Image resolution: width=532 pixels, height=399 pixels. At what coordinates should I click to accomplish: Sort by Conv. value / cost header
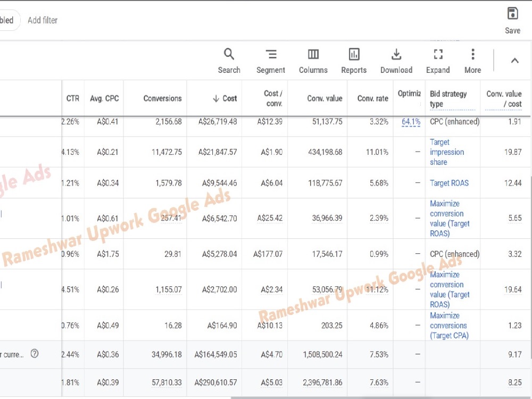pos(504,99)
